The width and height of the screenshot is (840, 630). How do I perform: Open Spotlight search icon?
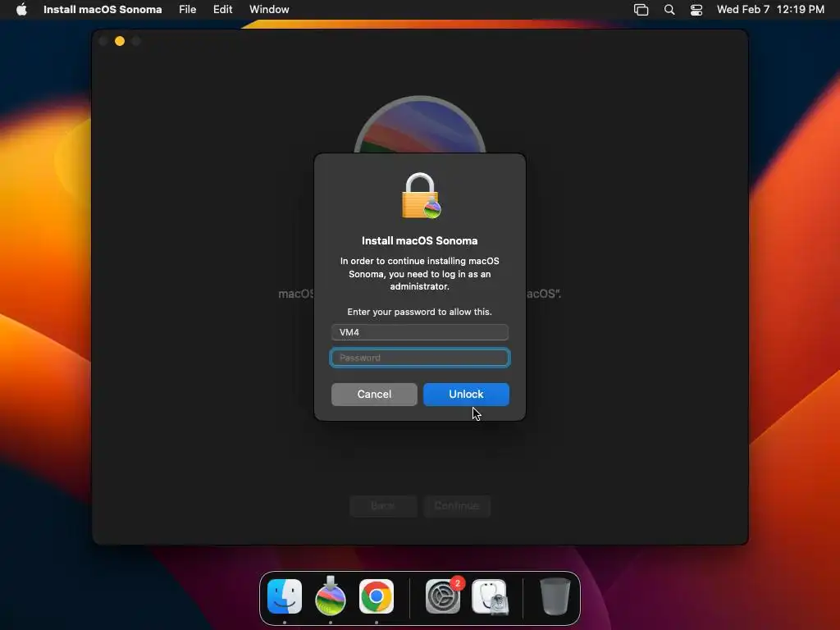pos(669,9)
